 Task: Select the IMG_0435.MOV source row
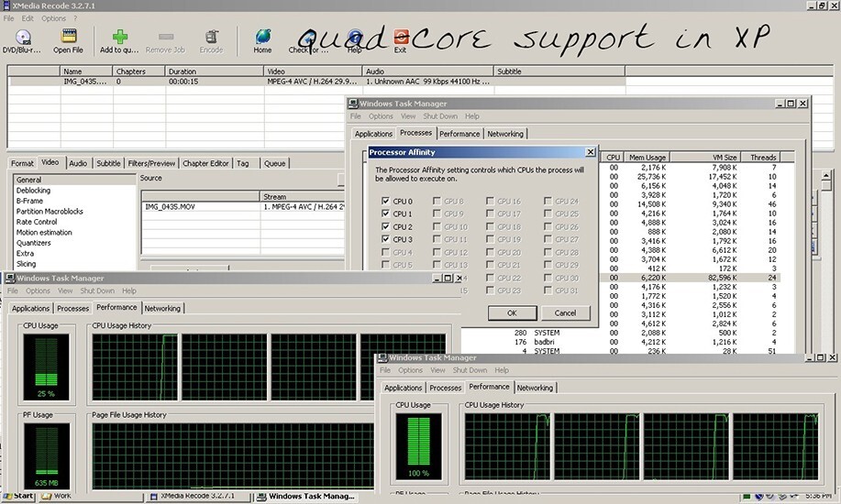(242, 206)
